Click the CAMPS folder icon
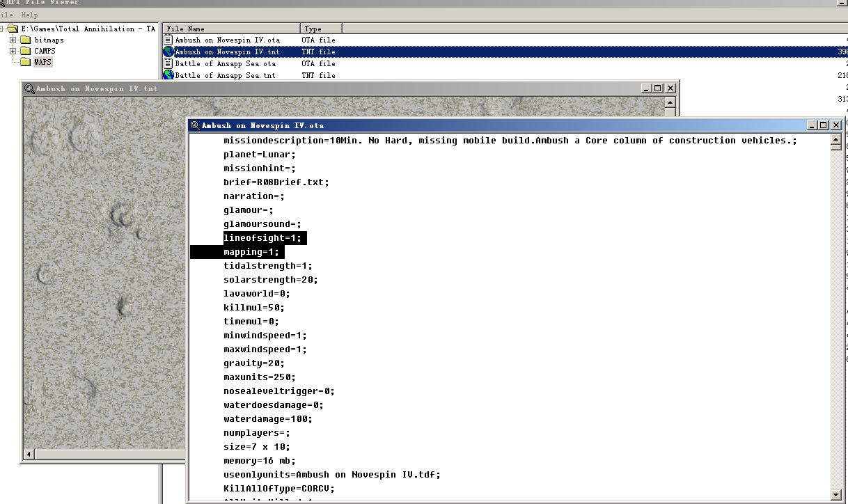 pos(26,51)
